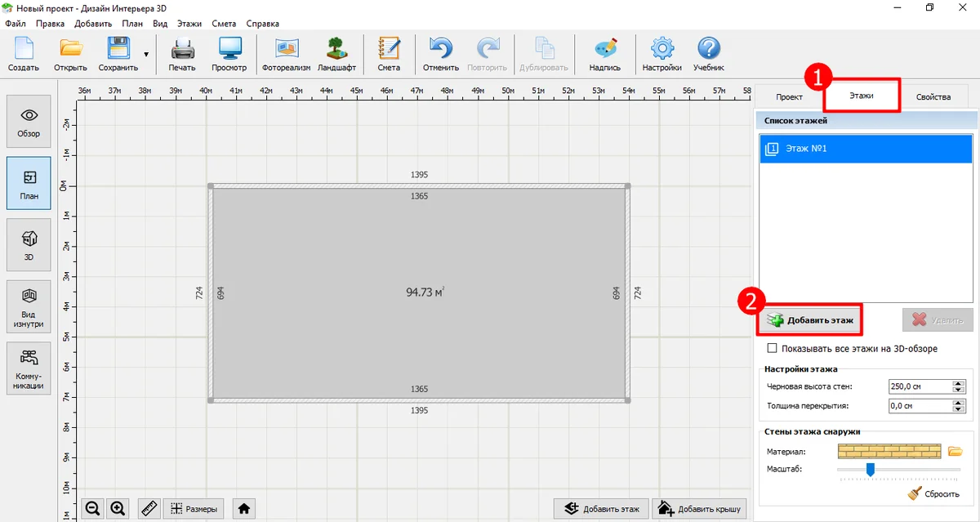Switch to 3D view in sidebar
This screenshot has height=522, width=980.
[x=29, y=244]
